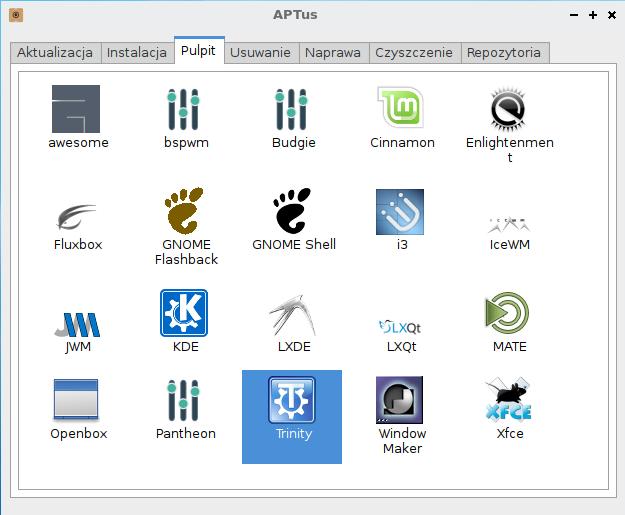
Task: Select the Openbox window icon
Action: pyautogui.click(x=76, y=400)
